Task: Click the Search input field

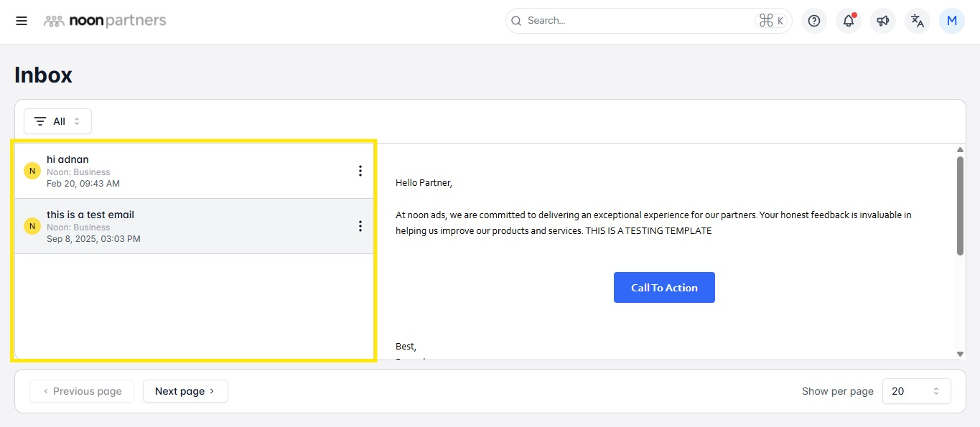Action: pos(639,21)
